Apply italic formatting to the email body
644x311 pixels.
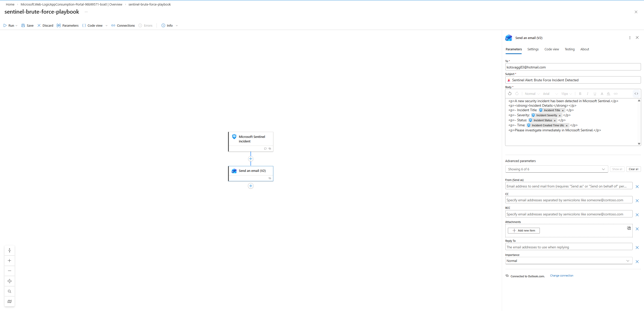(587, 94)
